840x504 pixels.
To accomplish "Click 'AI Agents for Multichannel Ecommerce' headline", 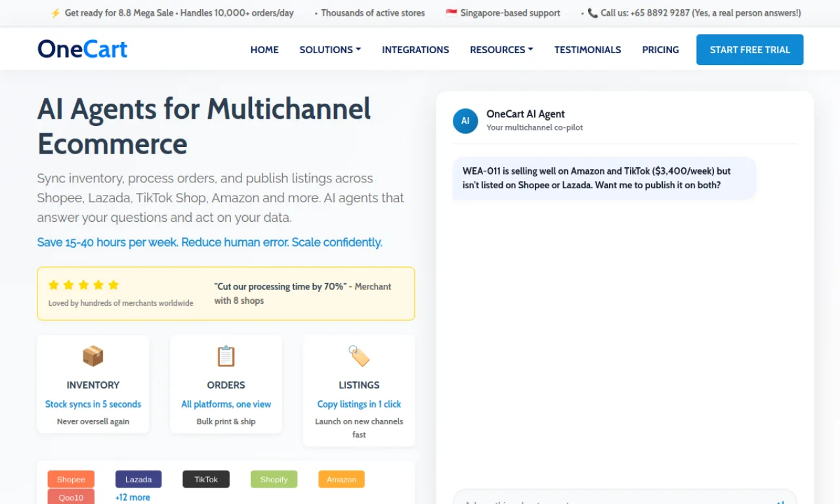I will click(204, 126).
